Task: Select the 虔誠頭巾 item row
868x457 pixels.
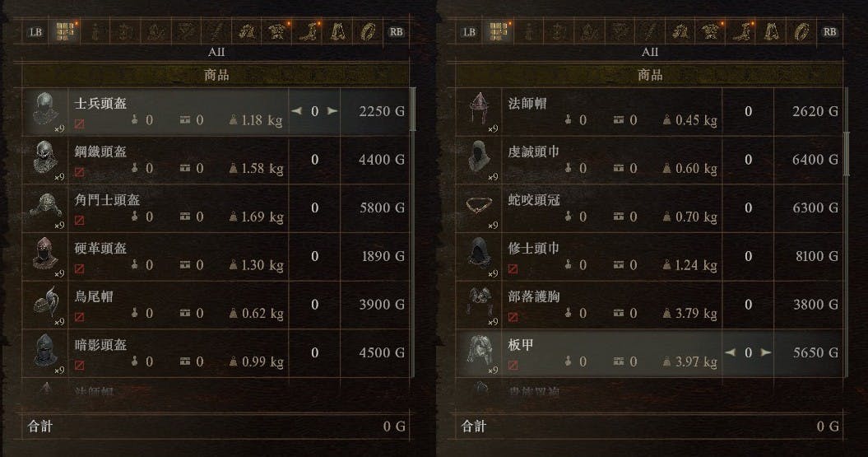Action: click(649, 160)
